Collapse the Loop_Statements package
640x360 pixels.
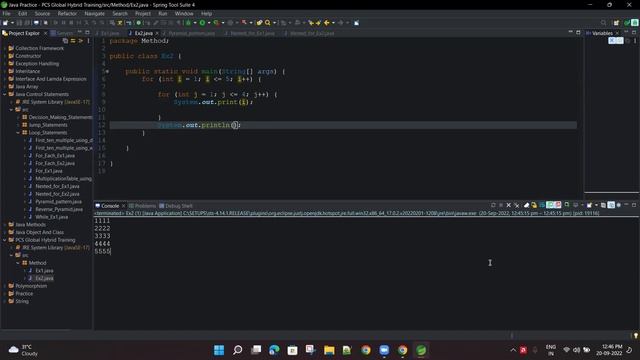[x=18, y=133]
